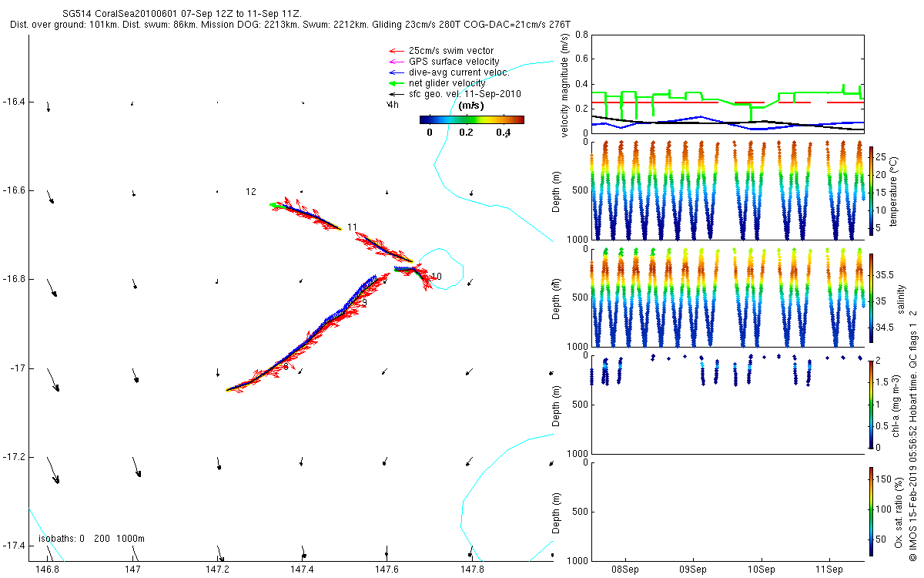Click the '4h' label near legend
The width and height of the screenshot is (924, 578).
click(x=393, y=104)
